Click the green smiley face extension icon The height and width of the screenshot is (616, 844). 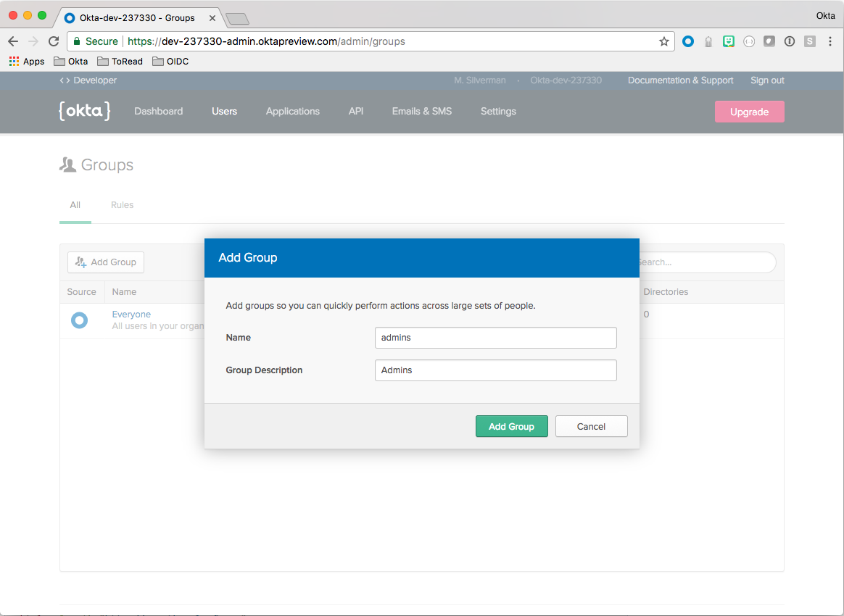click(x=729, y=41)
